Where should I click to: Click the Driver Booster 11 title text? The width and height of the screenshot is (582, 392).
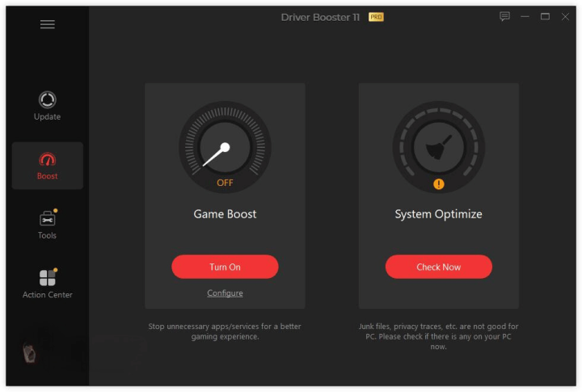pyautogui.click(x=320, y=18)
